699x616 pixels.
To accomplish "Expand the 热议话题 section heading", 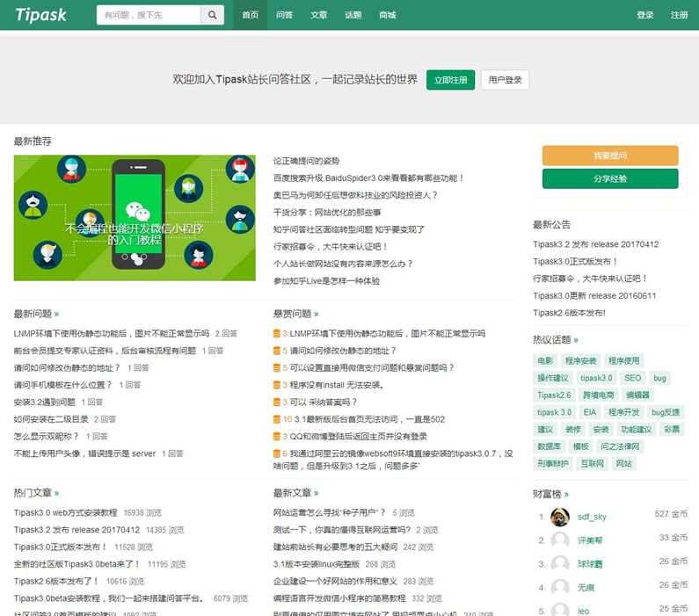I will pos(556,340).
